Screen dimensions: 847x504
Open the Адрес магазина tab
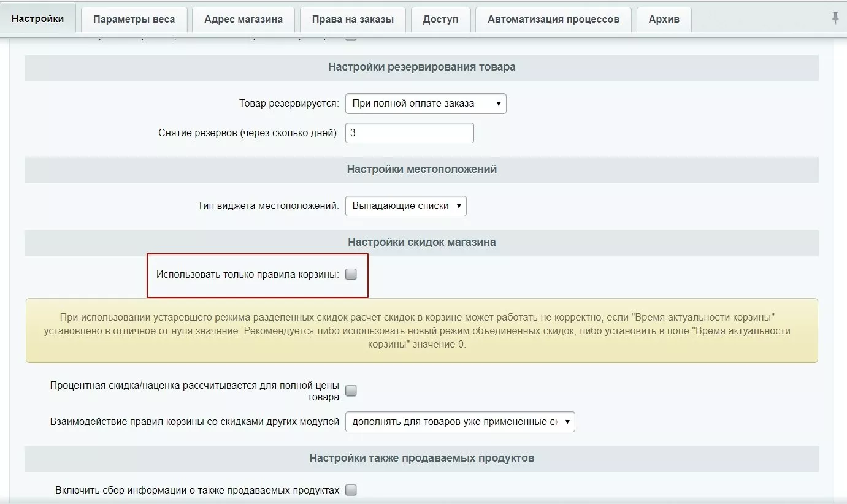[243, 19]
